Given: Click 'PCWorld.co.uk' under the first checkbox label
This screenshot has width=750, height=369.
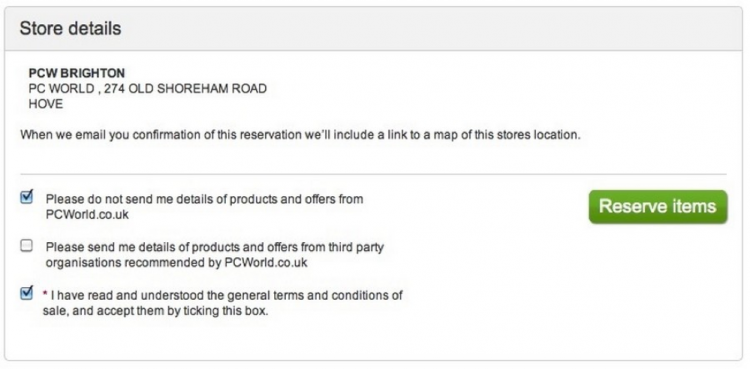Looking at the screenshot, I should tap(87, 215).
